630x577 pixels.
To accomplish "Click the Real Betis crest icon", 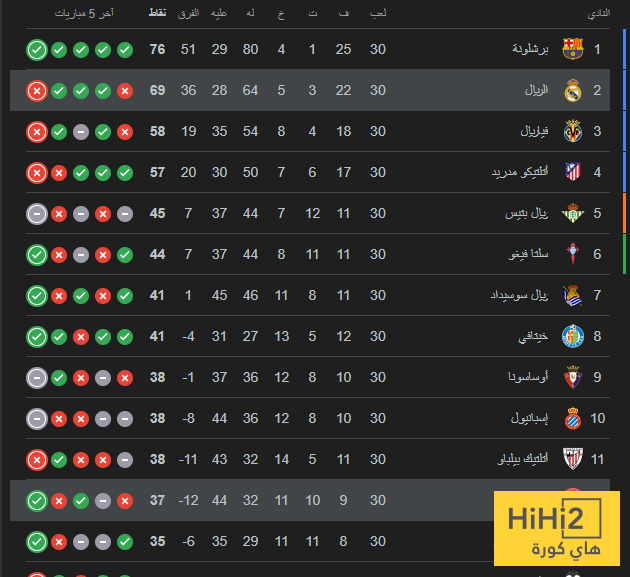I will point(573,213).
